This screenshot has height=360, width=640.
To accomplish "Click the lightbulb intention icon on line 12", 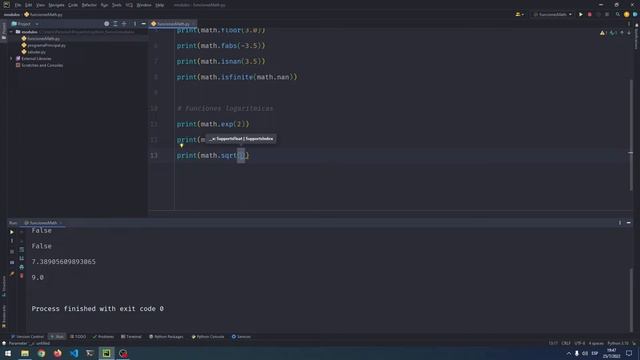I will 182,145.
